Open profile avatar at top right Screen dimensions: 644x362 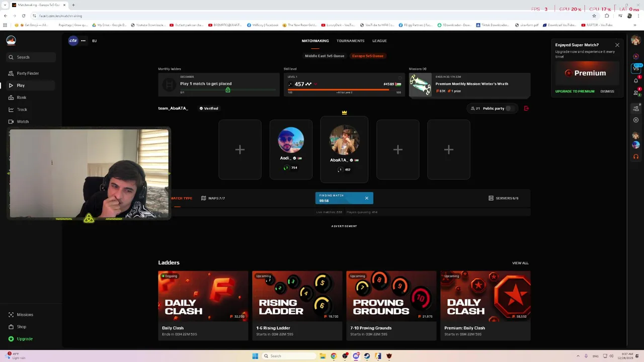(636, 41)
